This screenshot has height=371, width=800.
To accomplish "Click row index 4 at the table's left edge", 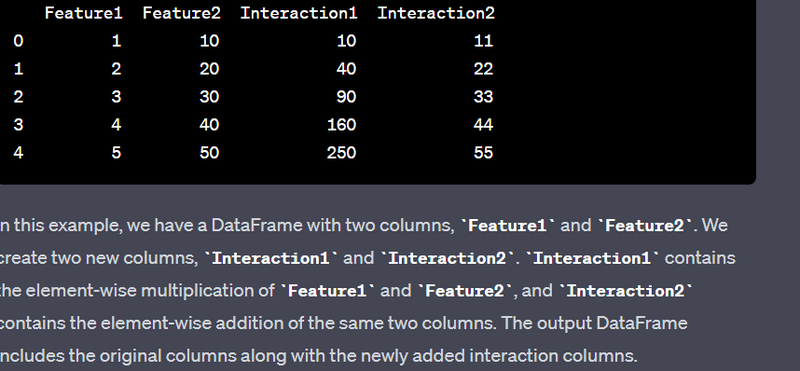I will pos(18,153).
